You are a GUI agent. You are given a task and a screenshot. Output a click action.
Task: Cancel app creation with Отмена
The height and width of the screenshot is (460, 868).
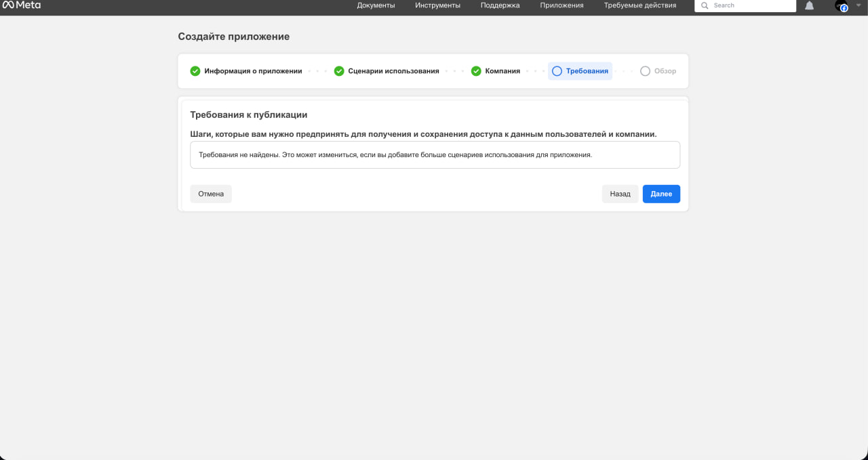210,194
